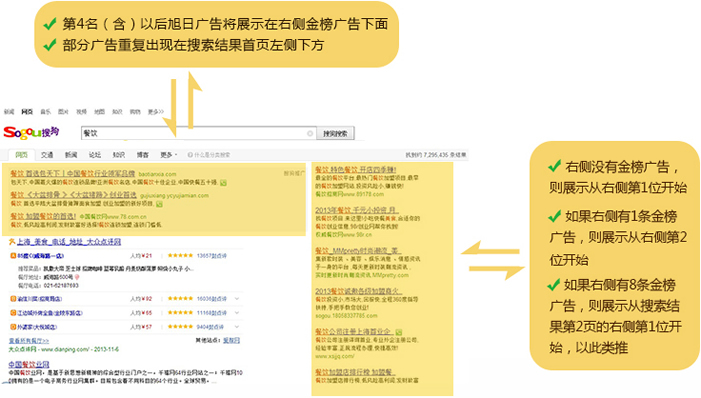Open the 知识 results tab
701x398 pixels.
[119, 155]
